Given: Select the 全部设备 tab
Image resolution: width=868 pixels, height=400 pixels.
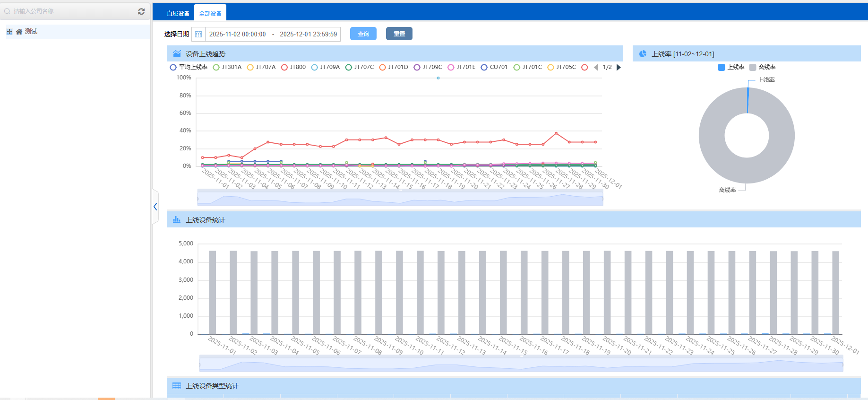Looking at the screenshot, I should tap(210, 13).
